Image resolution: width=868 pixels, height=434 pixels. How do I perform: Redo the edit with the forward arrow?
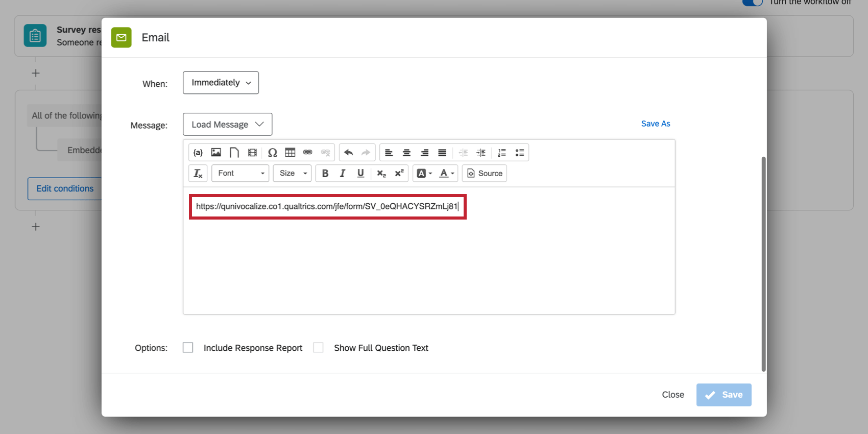point(366,153)
